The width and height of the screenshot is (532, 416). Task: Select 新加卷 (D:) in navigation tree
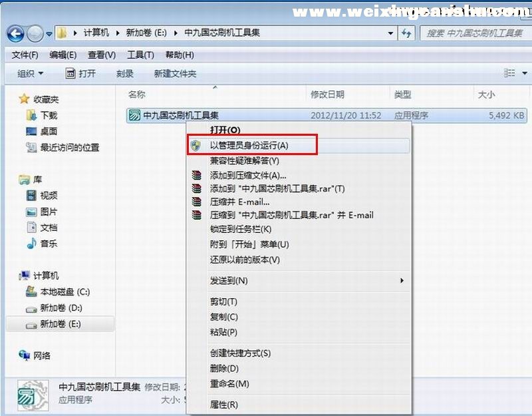(x=60, y=308)
